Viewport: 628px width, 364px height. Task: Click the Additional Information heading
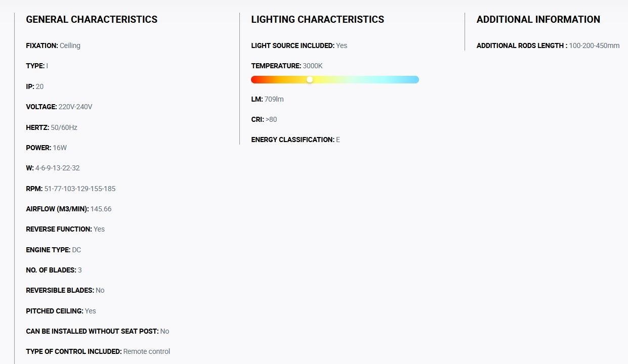tap(538, 20)
